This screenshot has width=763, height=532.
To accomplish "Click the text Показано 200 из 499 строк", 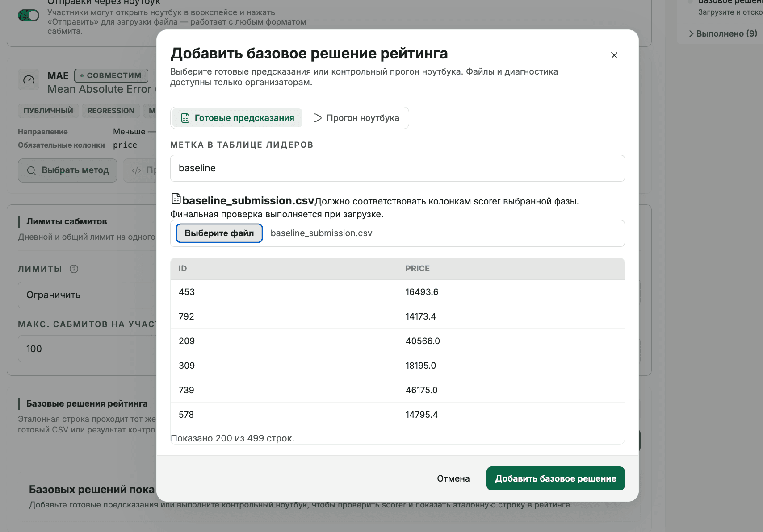I will (232, 438).
